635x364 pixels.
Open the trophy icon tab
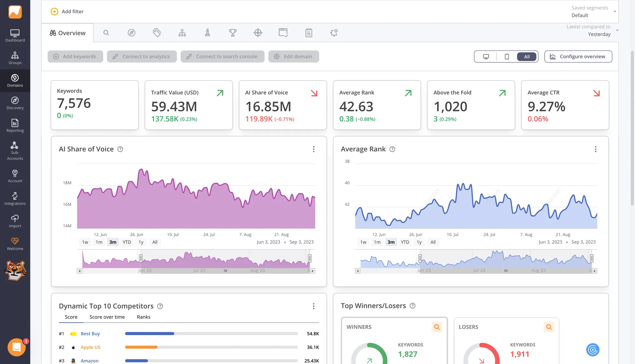[233, 33]
